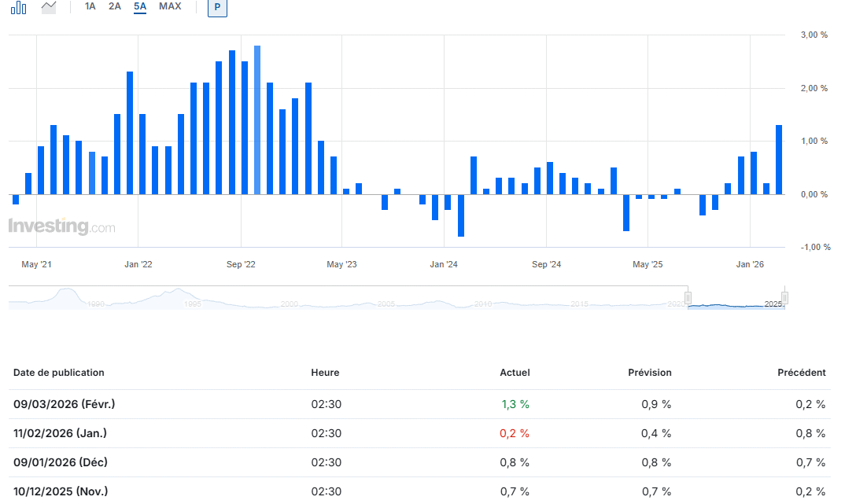The image size is (856, 504).
Task: Click the tallest light-blue bar near Sep '22
Action: [257, 120]
